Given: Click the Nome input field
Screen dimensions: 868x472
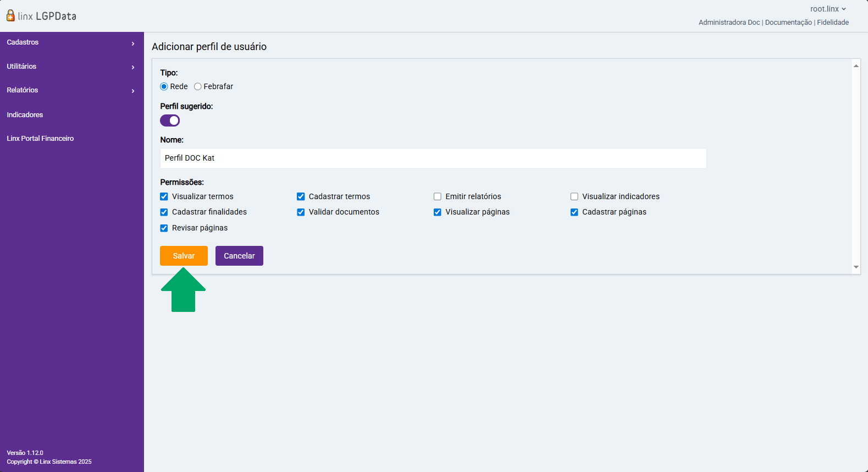Looking at the screenshot, I should [x=433, y=158].
